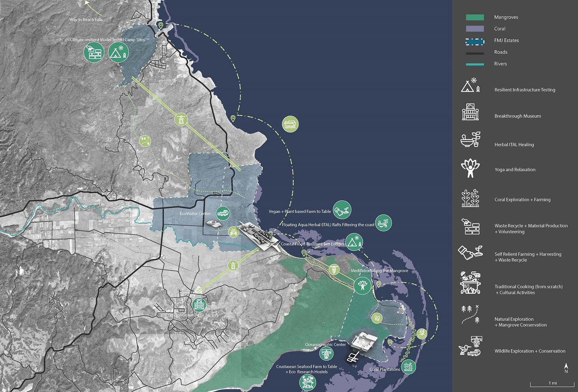Screen dimensions: 578x392
Task: Select the yoga icon at Meditation along the Mangrove
Action: (x=362, y=285)
